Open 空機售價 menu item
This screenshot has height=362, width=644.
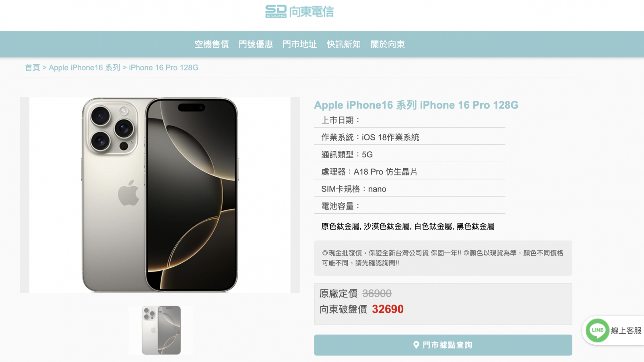point(212,44)
